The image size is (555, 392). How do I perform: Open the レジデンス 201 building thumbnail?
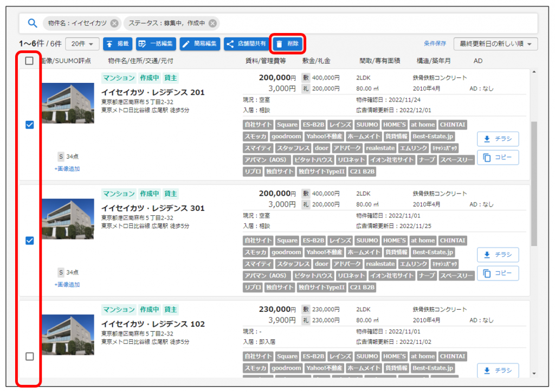click(68, 103)
